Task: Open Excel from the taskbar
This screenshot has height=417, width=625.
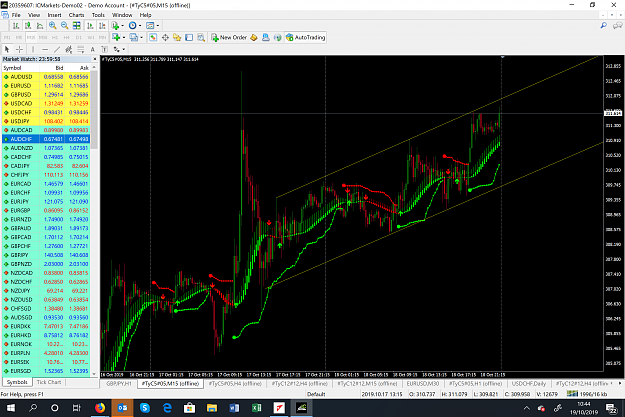Action: click(256, 408)
